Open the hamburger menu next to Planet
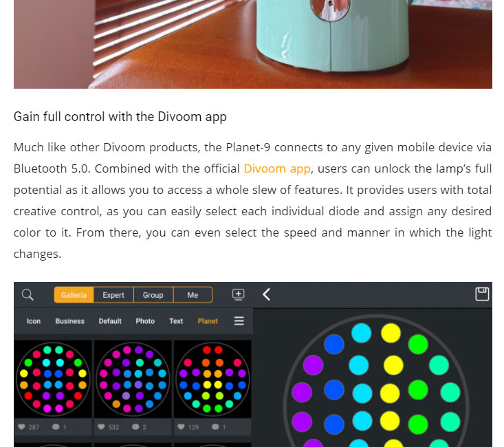 click(239, 321)
